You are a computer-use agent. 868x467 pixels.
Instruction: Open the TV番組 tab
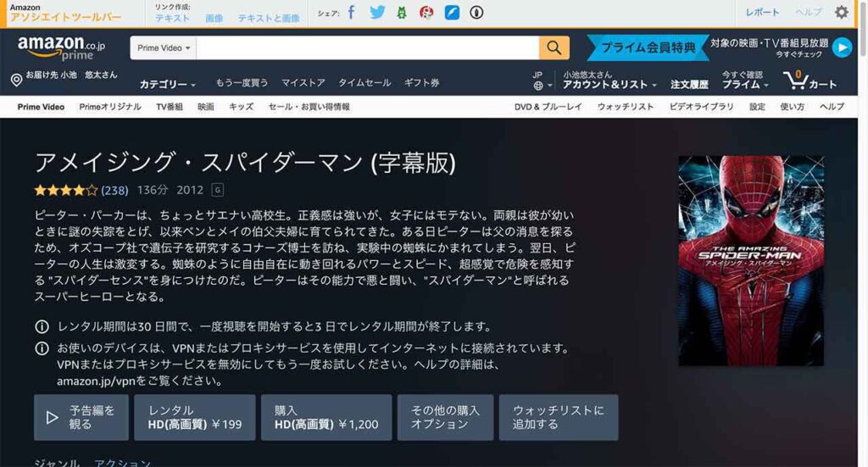170,107
